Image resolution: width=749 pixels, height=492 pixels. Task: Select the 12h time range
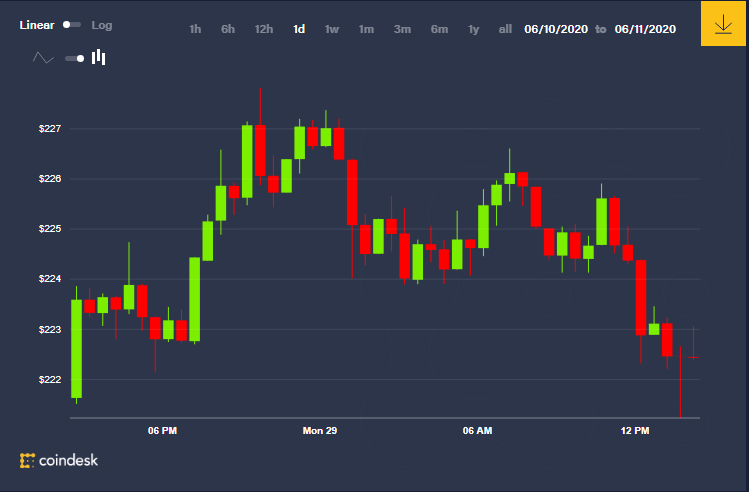[264, 29]
